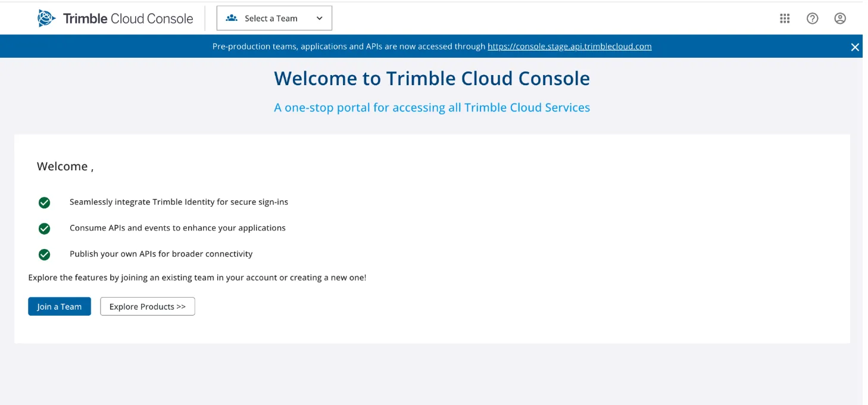Click checkmark icon beside Consume APIs and events
The height and width of the screenshot is (405, 868).
(44, 228)
